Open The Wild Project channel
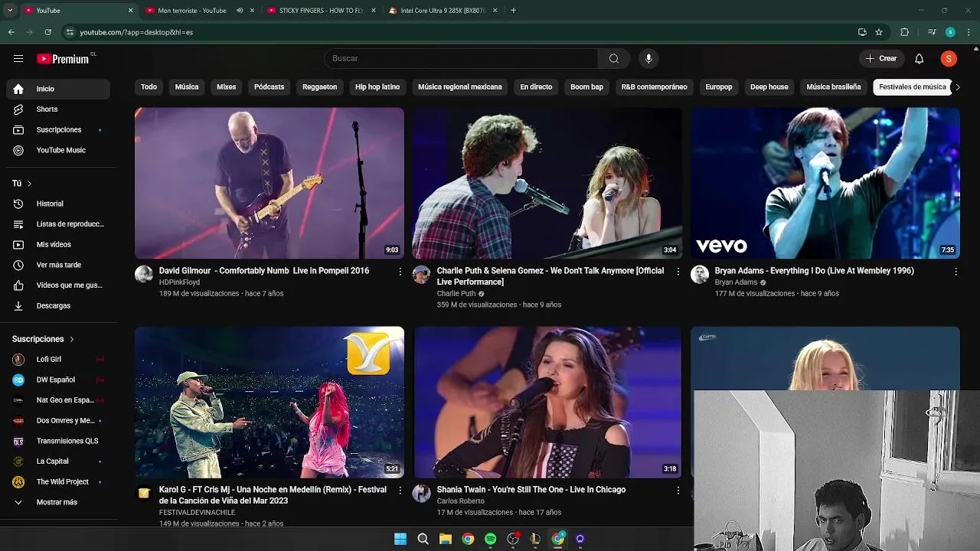The width and height of the screenshot is (980, 551). 58,481
